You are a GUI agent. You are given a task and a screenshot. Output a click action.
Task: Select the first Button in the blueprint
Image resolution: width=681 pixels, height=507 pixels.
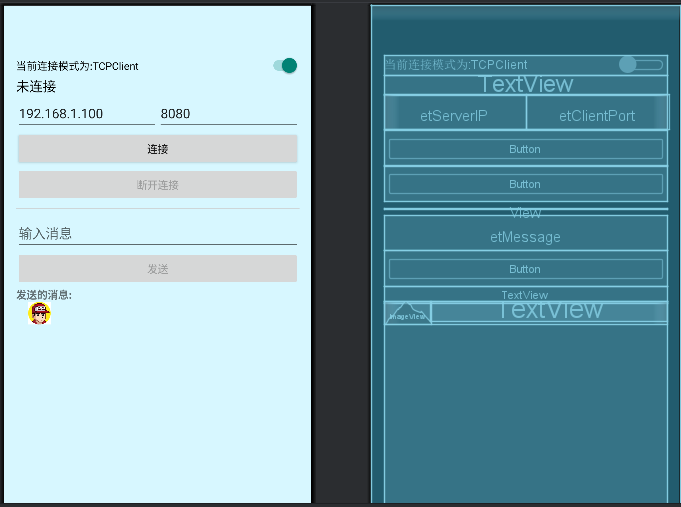pyautogui.click(x=526, y=149)
